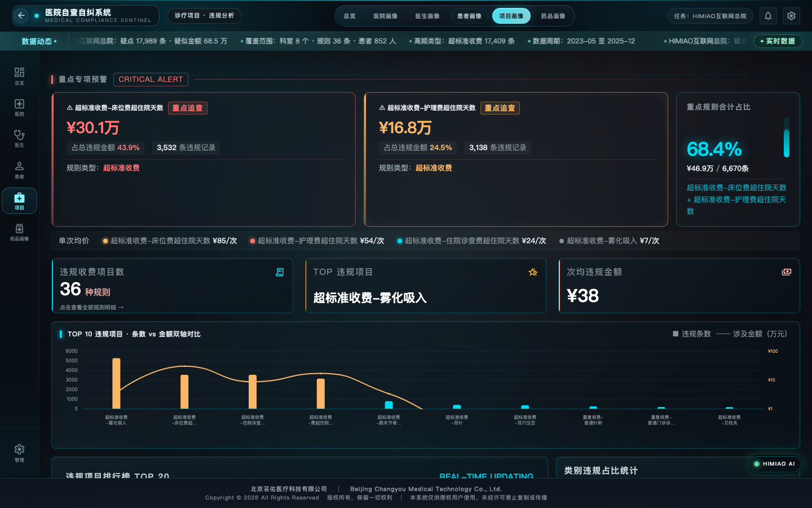The width and height of the screenshot is (812, 508).
Task: Open task selector HIMIAO互联网总院
Action: (710, 16)
